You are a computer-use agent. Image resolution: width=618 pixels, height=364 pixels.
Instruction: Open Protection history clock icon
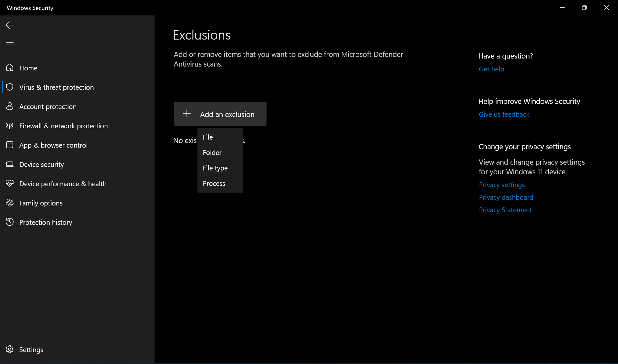(10, 222)
